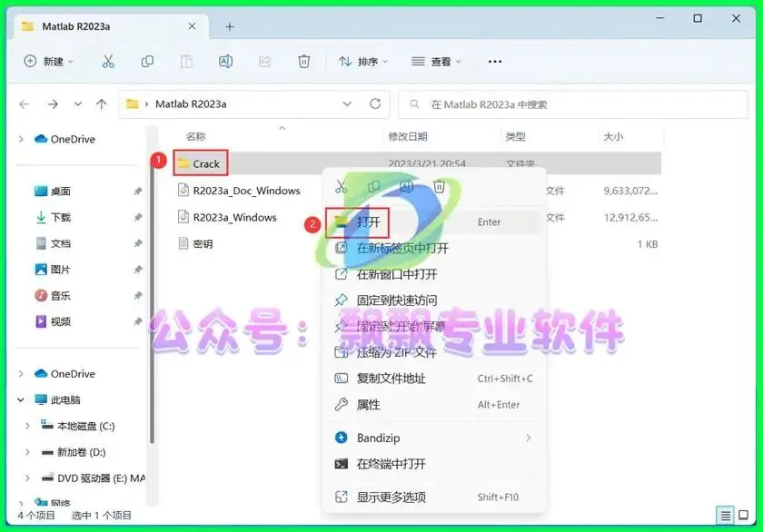763x532 pixels.
Task: Open the Bandizip submenu
Action: (x=433, y=438)
